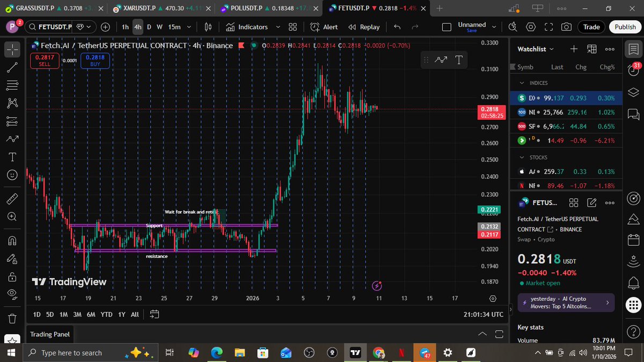This screenshot has height=362, width=644.
Task: Toggle hide all drawings eye icon
Action: (x=12, y=294)
